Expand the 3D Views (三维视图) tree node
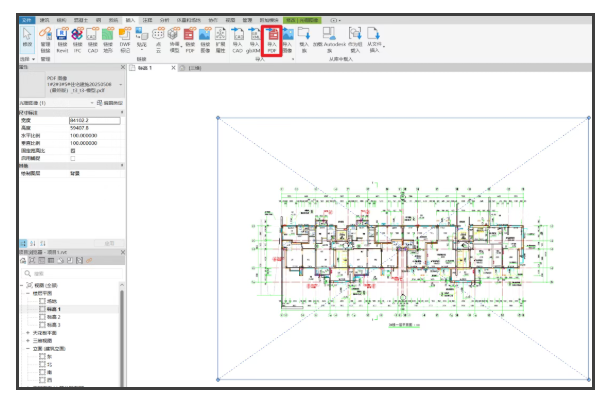603x396 pixels. (28, 341)
